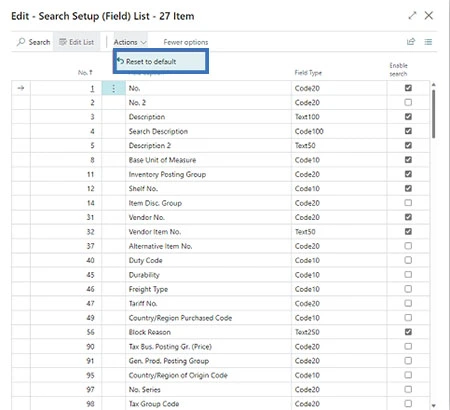Click the list view layout icon
Image resolution: width=450 pixels, height=410 pixels.
(x=428, y=42)
